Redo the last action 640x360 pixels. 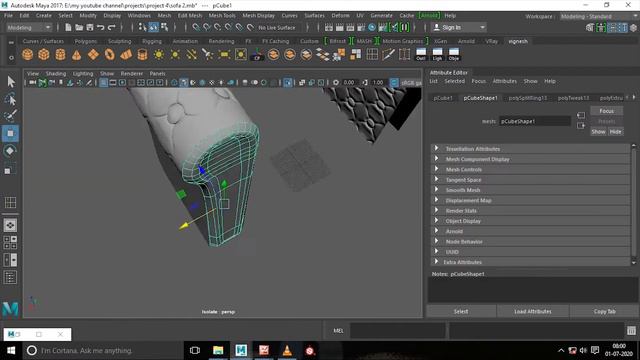click(111, 27)
